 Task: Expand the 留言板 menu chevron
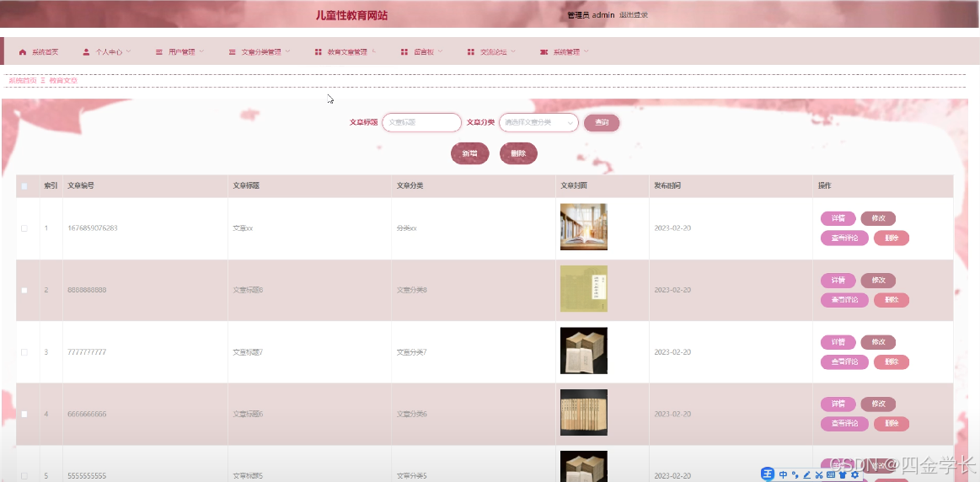[440, 51]
